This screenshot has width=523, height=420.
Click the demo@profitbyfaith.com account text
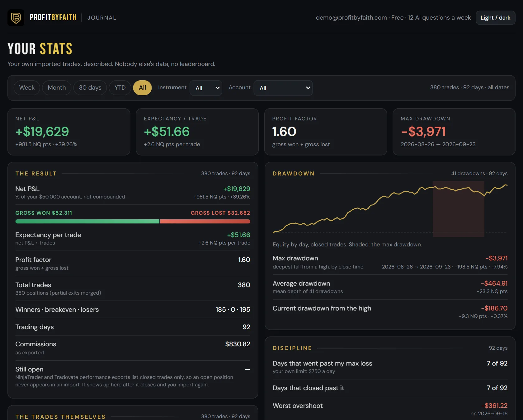click(351, 18)
